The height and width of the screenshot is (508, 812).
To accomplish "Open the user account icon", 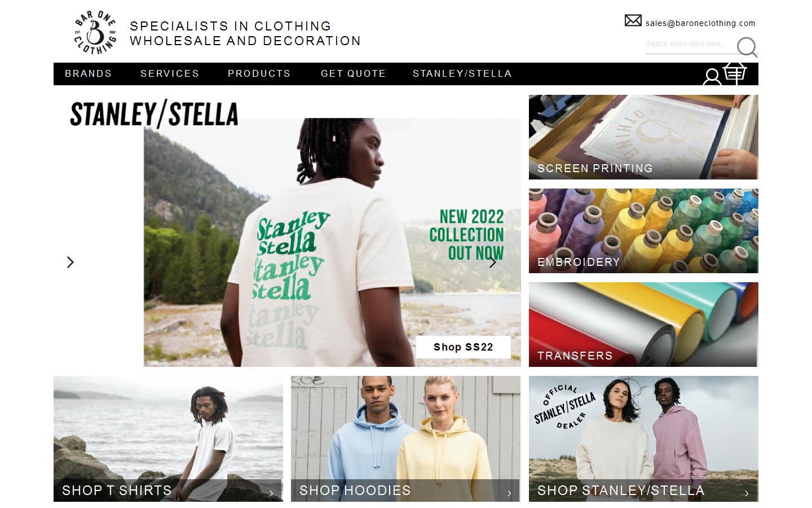I will [712, 77].
